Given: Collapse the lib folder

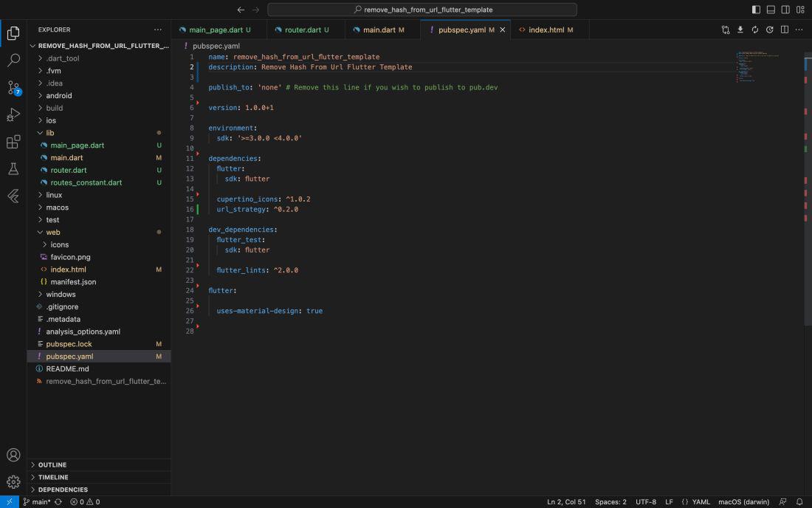Looking at the screenshot, I should [50, 133].
